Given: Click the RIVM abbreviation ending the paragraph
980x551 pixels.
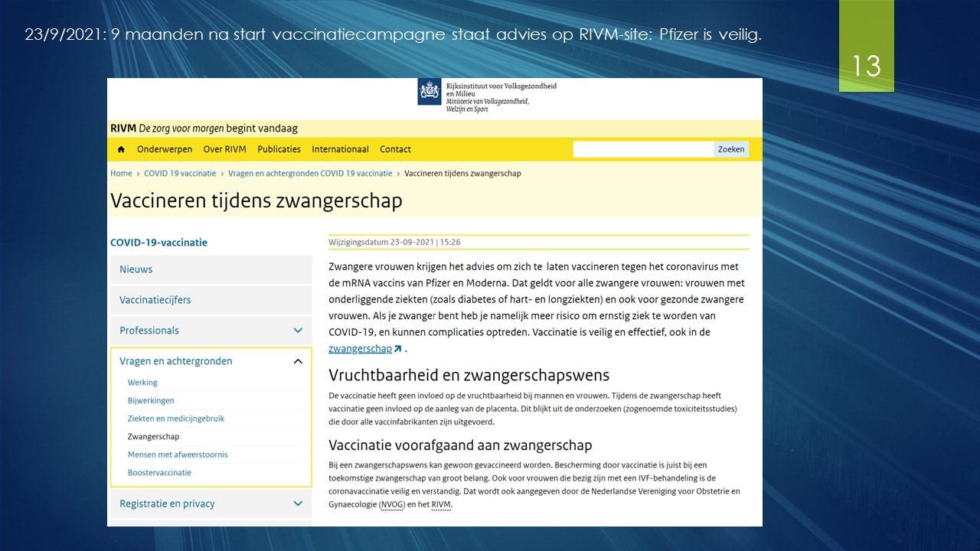Looking at the screenshot, I should pos(441,505).
